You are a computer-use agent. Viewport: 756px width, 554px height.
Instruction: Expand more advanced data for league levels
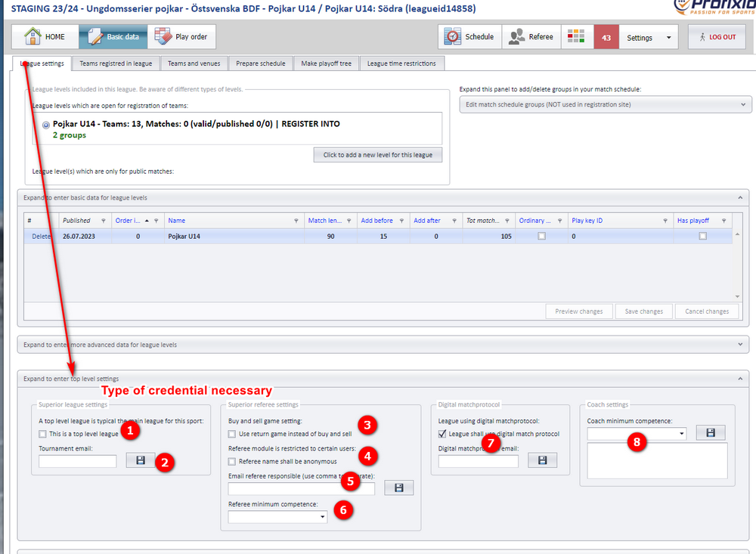383,345
